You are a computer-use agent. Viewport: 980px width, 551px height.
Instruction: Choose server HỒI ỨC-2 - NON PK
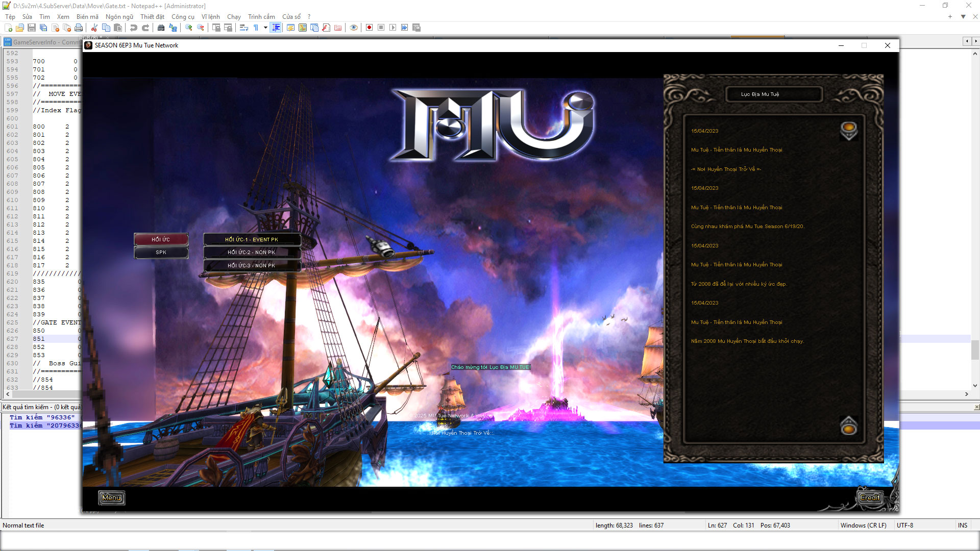252,253
